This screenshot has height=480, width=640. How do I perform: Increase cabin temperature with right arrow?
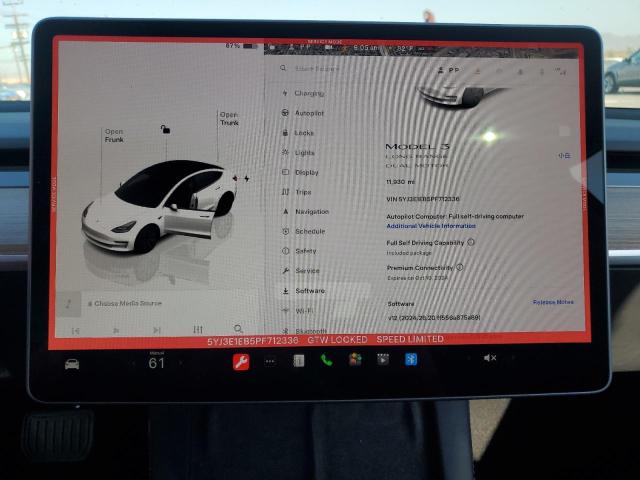pos(181,362)
